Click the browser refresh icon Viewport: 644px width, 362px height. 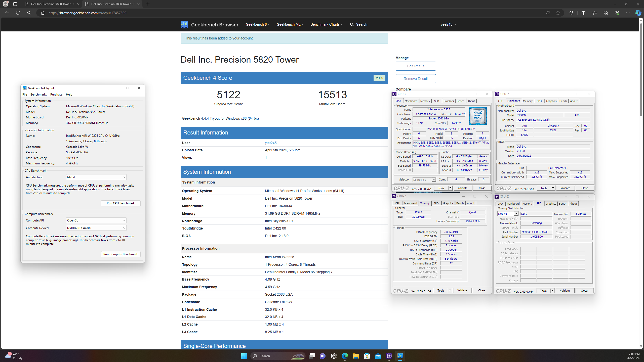click(x=18, y=13)
